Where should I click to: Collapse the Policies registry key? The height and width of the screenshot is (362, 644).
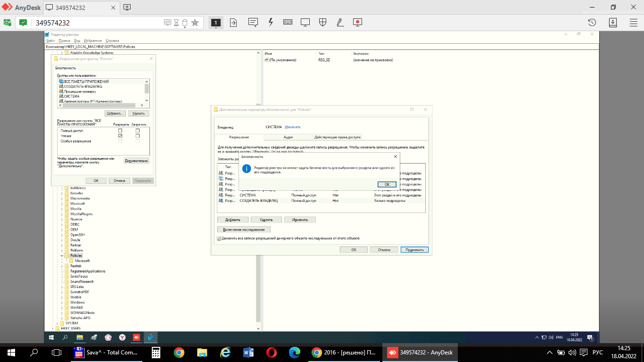62,255
